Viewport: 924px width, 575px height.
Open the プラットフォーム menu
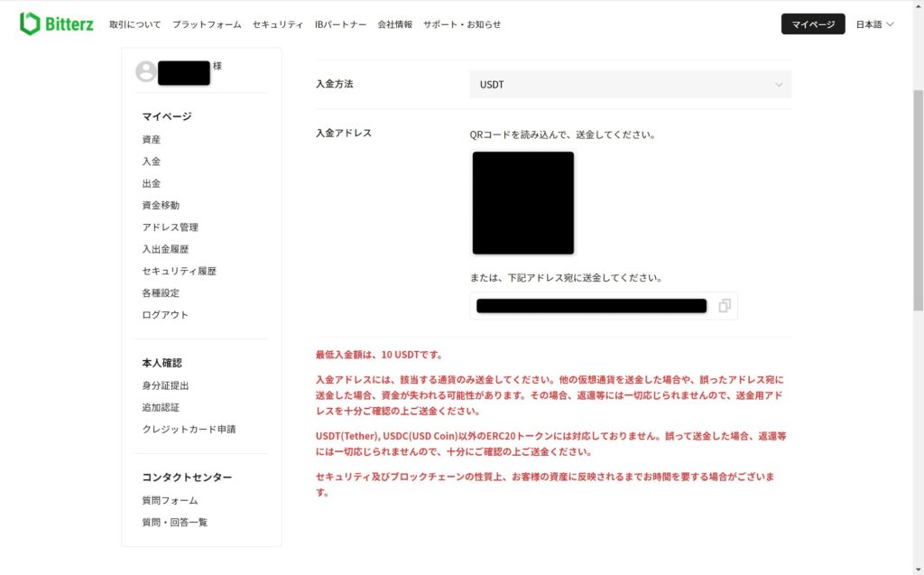[x=207, y=24]
